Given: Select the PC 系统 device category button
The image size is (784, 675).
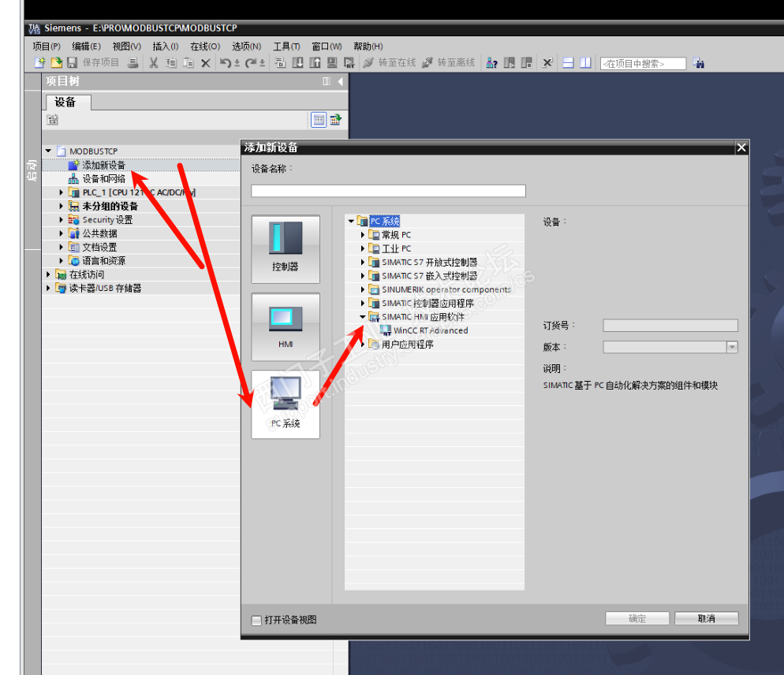Looking at the screenshot, I should [x=286, y=405].
